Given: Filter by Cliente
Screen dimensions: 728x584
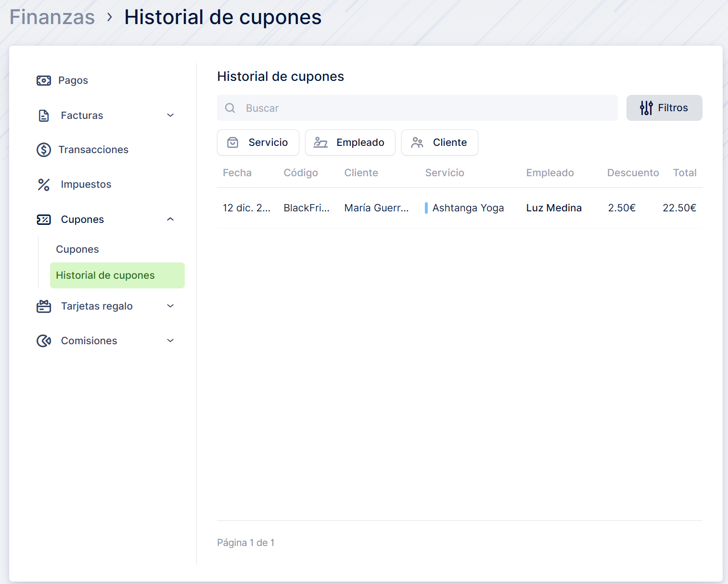Looking at the screenshot, I should pos(439,143).
